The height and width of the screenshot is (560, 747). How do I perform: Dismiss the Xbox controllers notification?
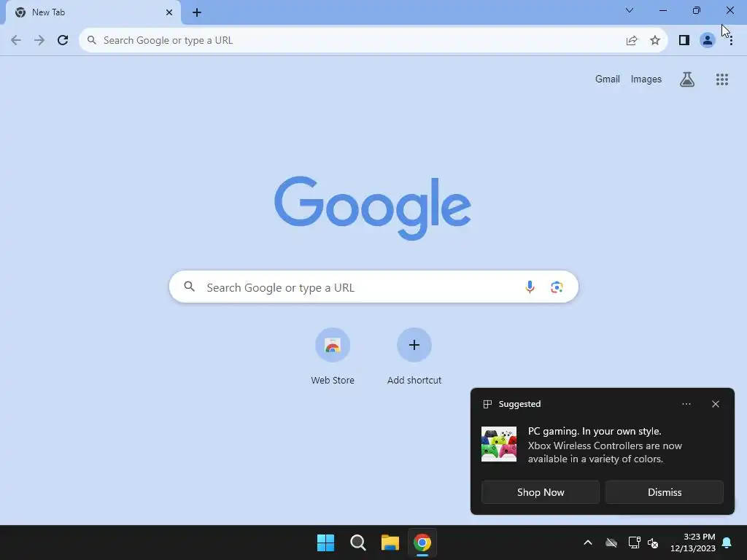[665, 492]
